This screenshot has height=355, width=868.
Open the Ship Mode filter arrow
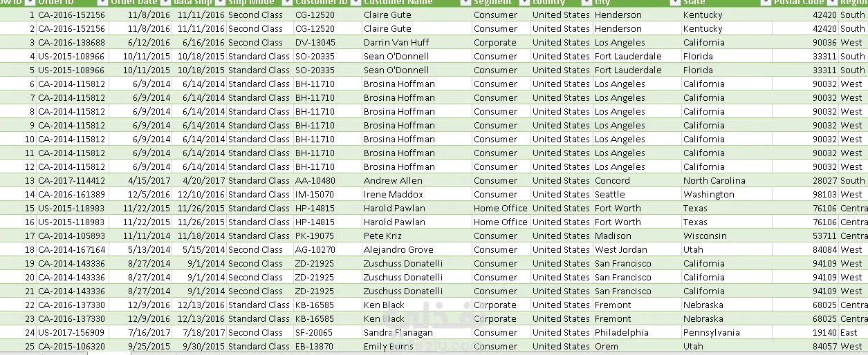(286, 3)
